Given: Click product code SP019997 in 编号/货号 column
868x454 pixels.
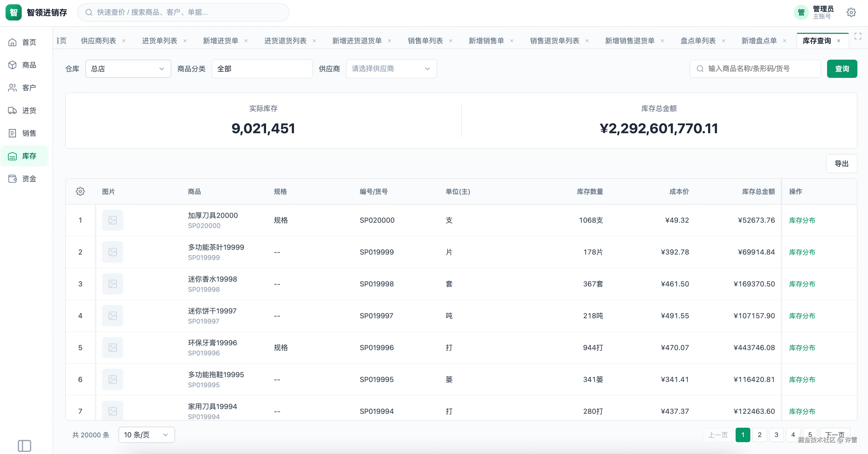Looking at the screenshot, I should tap(376, 316).
